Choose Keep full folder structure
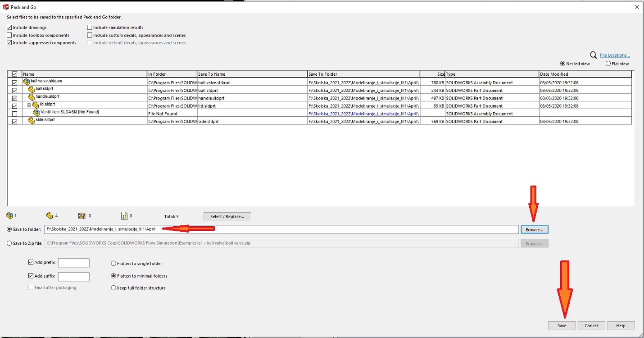The width and height of the screenshot is (644, 338). click(113, 288)
